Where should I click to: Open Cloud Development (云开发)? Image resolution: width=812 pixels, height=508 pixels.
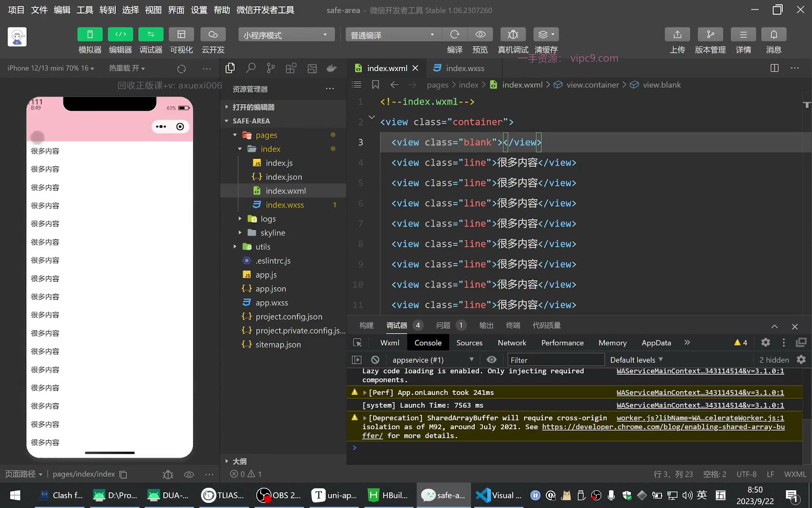[x=213, y=34]
